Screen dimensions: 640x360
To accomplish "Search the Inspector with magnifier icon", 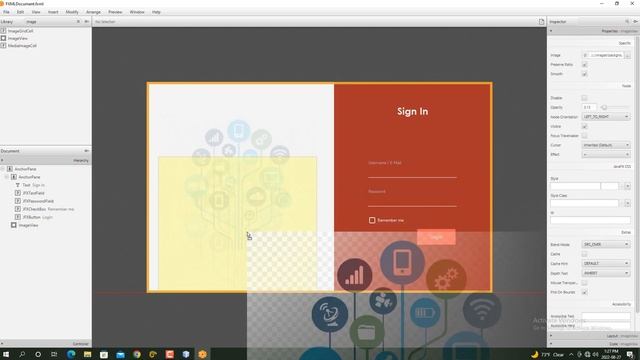I will tap(627, 22).
